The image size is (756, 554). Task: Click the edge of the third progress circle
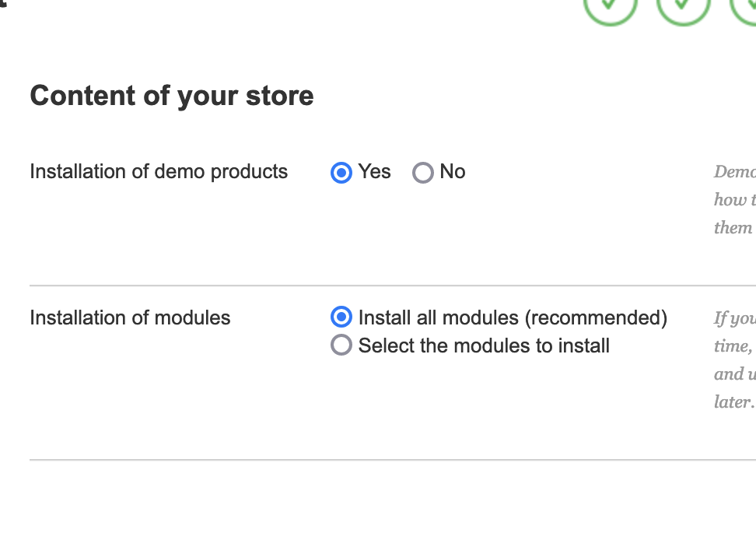point(737,16)
